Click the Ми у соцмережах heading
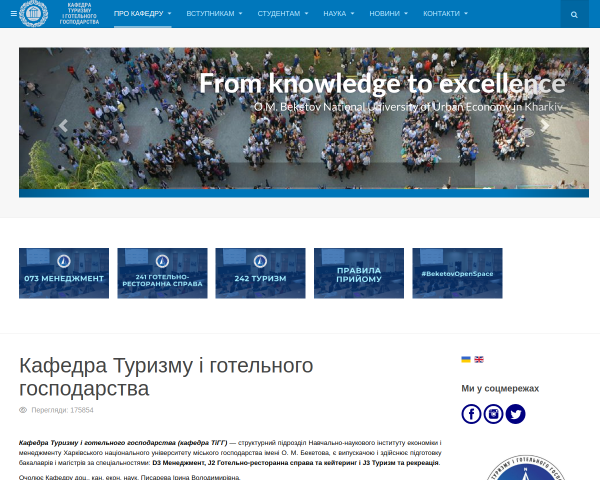Viewport: 600px width, 480px height. (x=500, y=389)
